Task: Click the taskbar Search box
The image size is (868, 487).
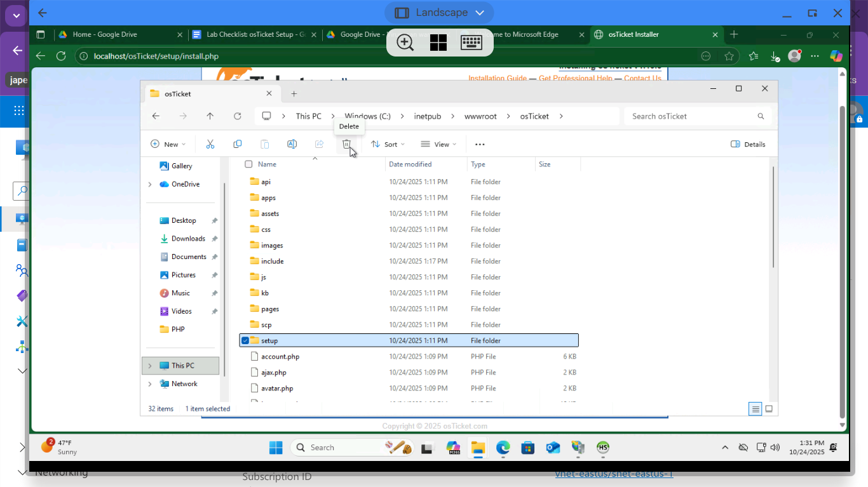Action: pyautogui.click(x=353, y=448)
